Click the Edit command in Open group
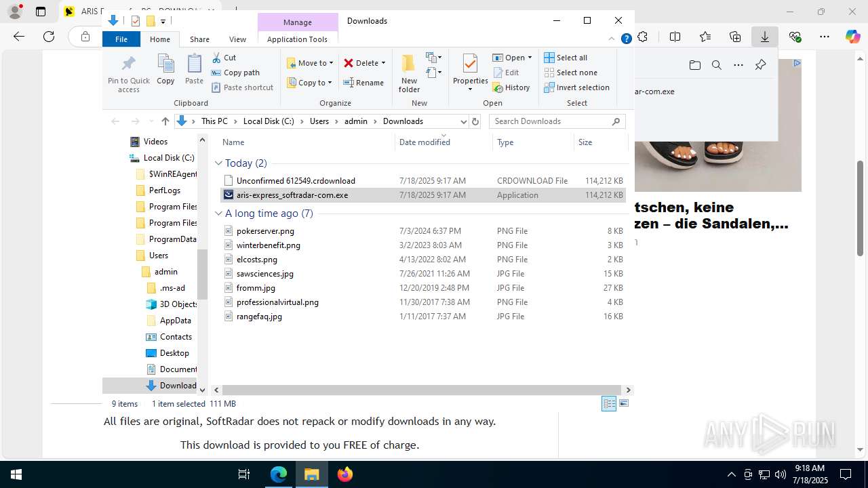 point(506,73)
